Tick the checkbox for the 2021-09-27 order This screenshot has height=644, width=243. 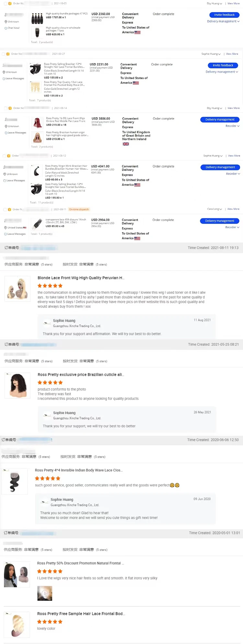point(4,54)
